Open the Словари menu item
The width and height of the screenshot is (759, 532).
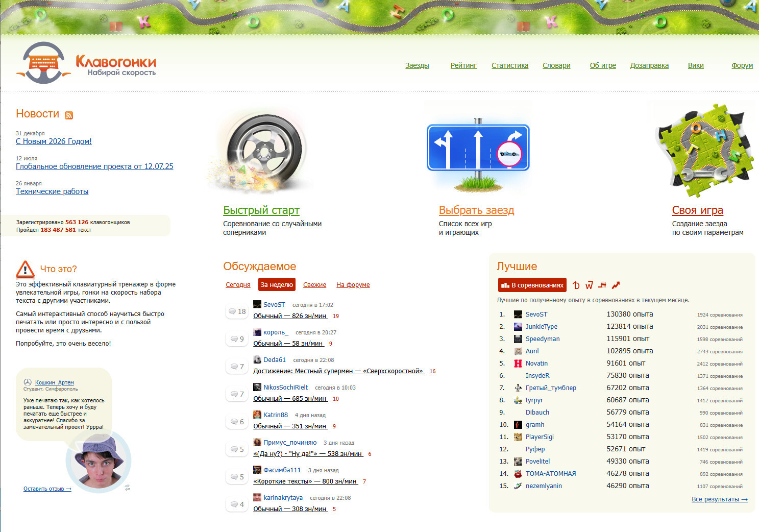tap(556, 65)
